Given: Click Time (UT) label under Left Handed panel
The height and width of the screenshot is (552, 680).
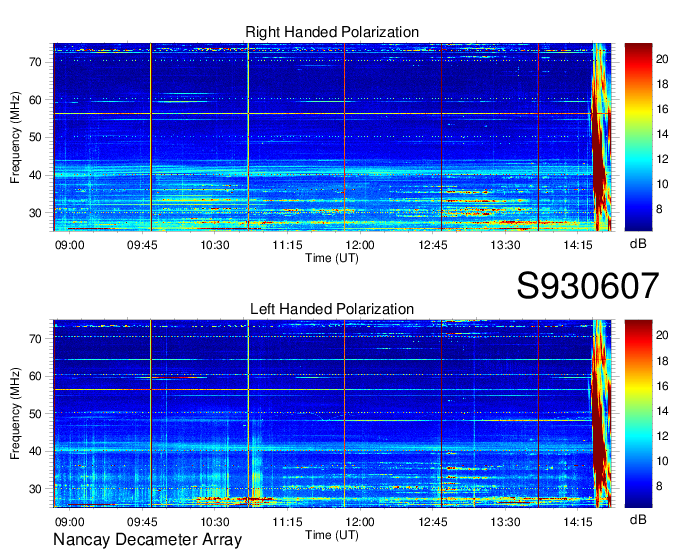Looking at the screenshot, I should pyautogui.click(x=332, y=535).
